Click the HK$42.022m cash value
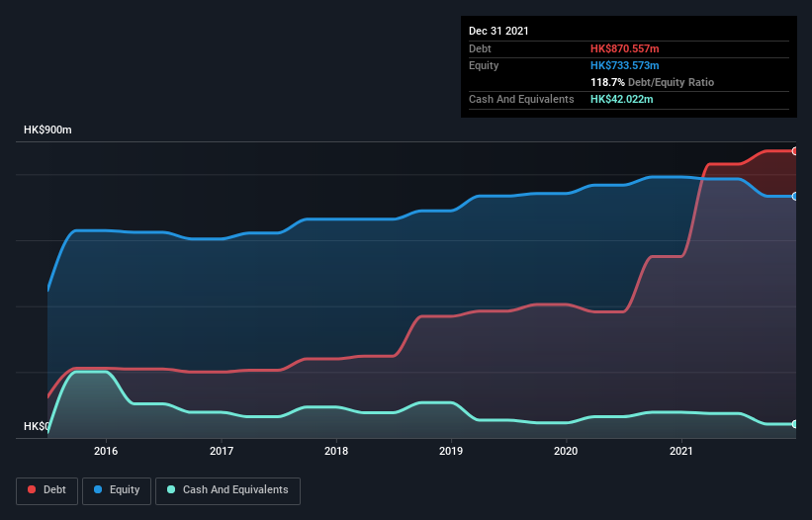812x520 pixels. tap(621, 99)
